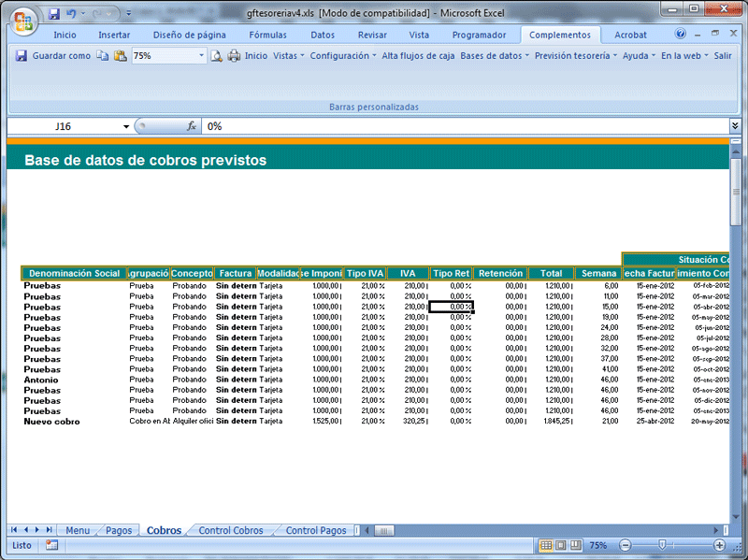Image resolution: width=748 pixels, height=560 pixels.
Task: Click Guardar como button
Action: [61, 56]
